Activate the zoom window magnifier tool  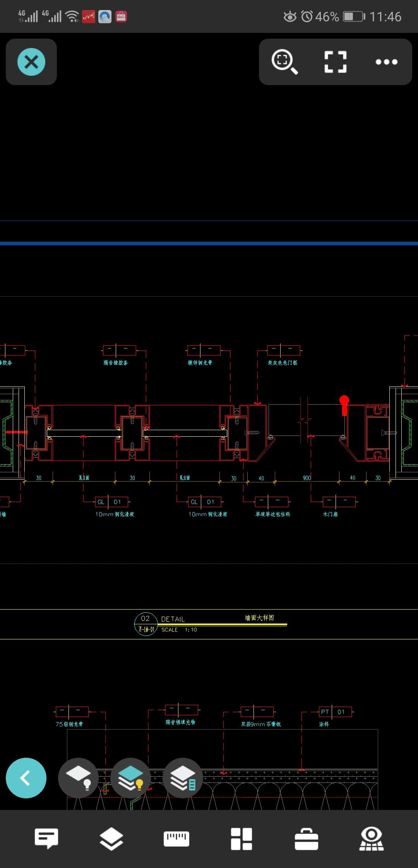click(284, 62)
